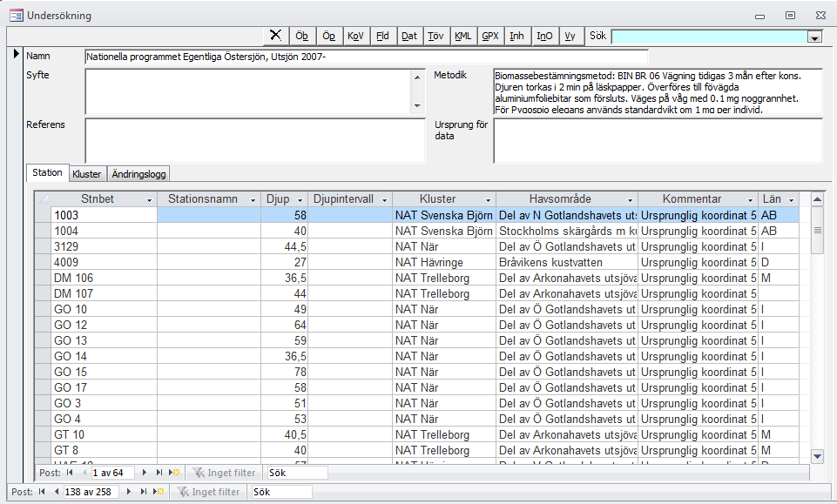Click the Namn text field
Image resolution: width=837 pixels, height=504 pixels.
(366, 57)
